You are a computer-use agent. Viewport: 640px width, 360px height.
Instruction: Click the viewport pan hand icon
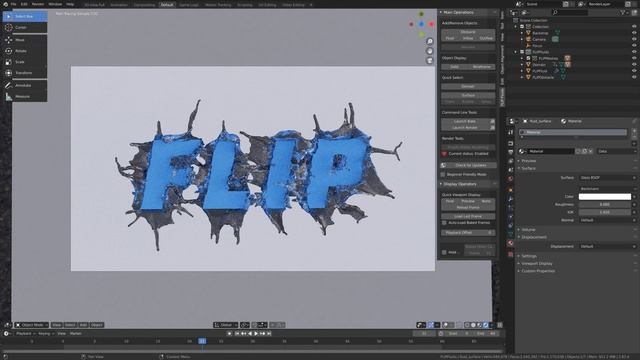tap(430, 51)
